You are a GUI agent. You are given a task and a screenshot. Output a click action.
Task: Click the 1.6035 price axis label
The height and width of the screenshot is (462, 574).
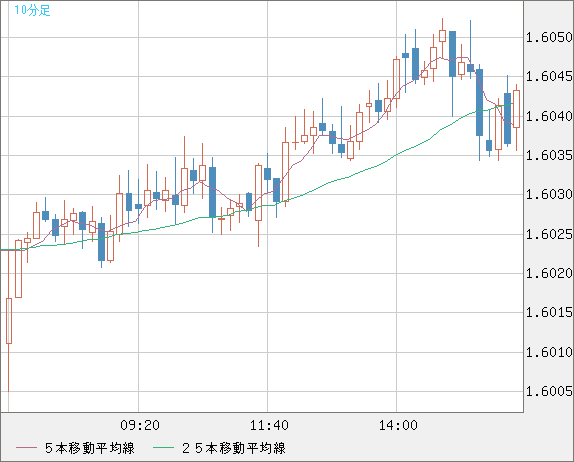549,155
